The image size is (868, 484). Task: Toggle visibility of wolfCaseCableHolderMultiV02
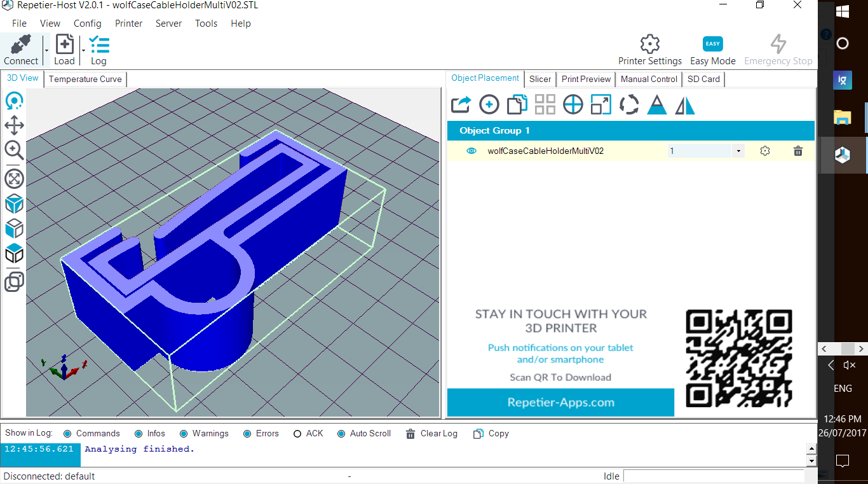pos(471,151)
